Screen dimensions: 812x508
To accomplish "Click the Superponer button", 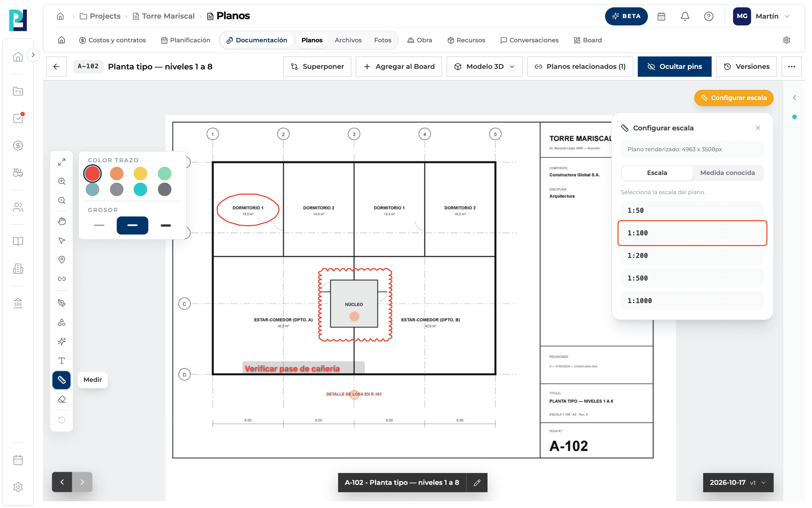I will pos(317,67).
